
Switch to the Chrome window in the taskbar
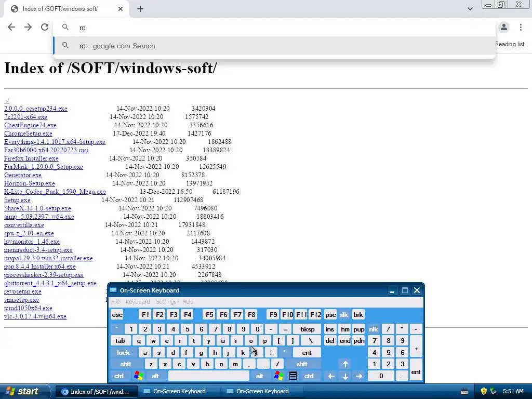pos(96,392)
